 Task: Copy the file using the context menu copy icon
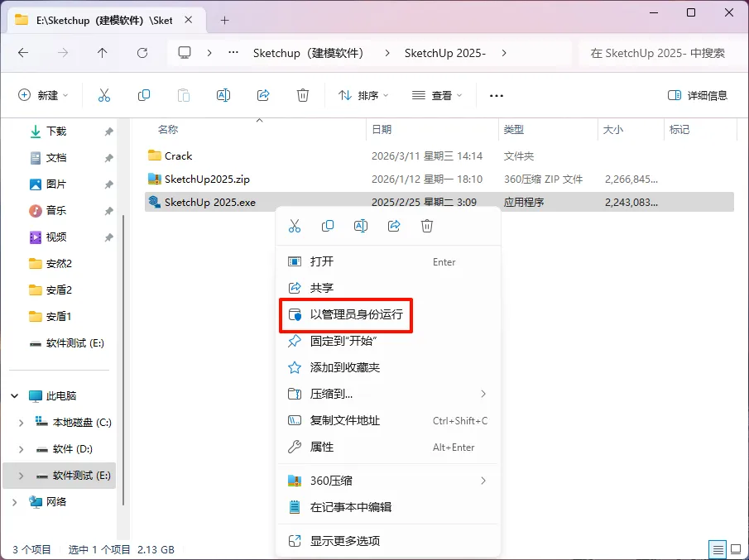[328, 226]
